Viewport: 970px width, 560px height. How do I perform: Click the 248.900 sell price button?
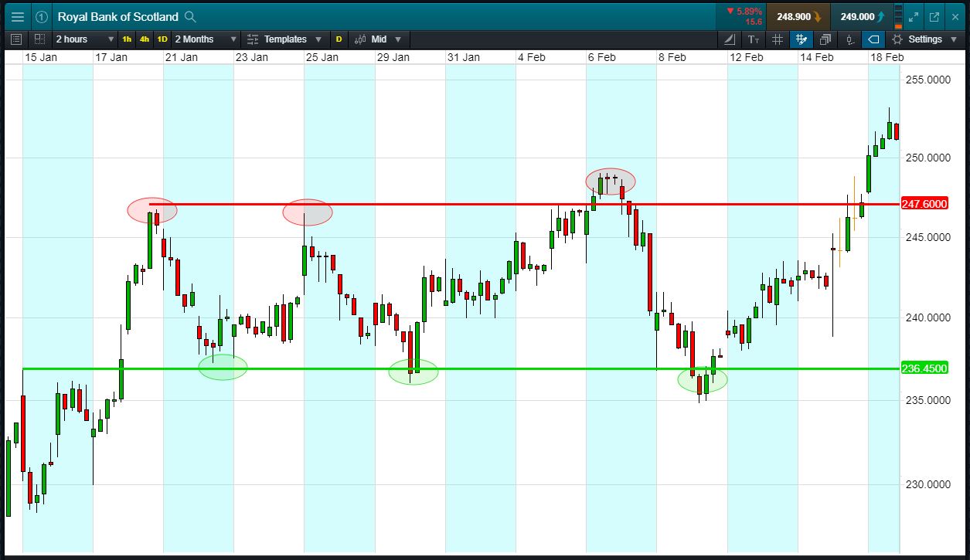coord(798,16)
